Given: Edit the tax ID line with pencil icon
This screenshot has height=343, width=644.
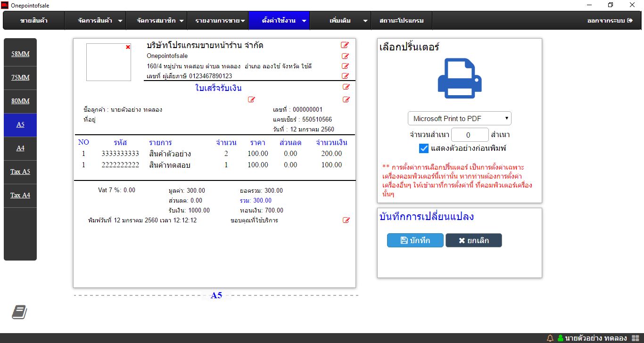Looking at the screenshot, I should (345, 76).
